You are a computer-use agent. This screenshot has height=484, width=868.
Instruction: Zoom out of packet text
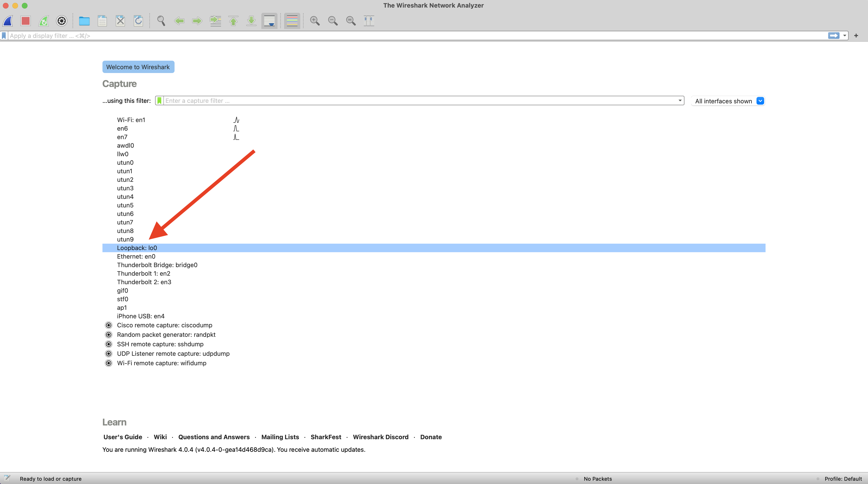(x=333, y=21)
